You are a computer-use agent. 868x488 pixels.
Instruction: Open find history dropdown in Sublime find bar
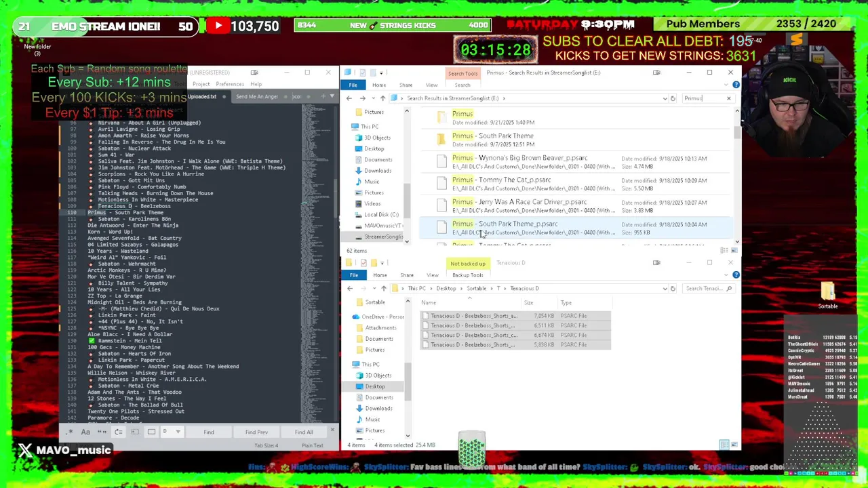178,432
